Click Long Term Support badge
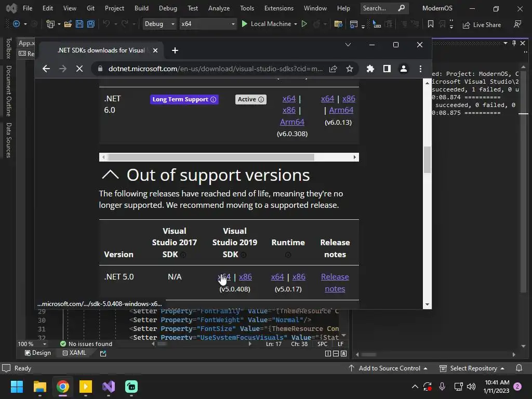 pyautogui.click(x=184, y=99)
